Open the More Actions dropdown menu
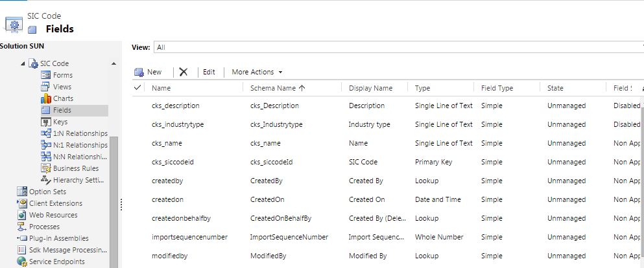644x268 pixels. tap(257, 72)
